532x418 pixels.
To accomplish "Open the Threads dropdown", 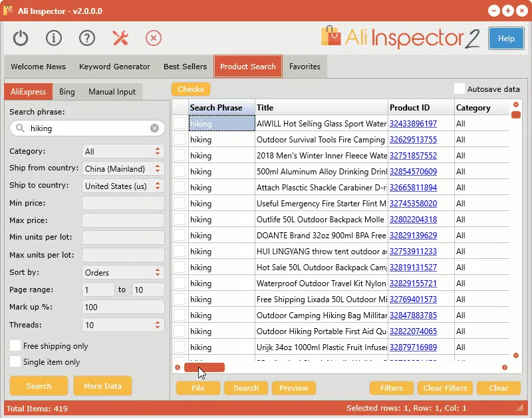I will pos(123,325).
